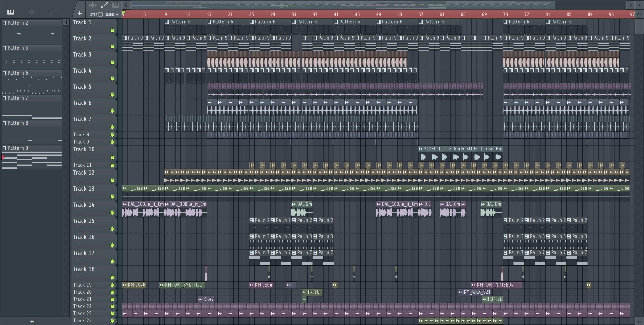The image size is (644, 325).
Task: Open clip menu of KM_DM_NOISE04 clip
Action: click(474, 285)
